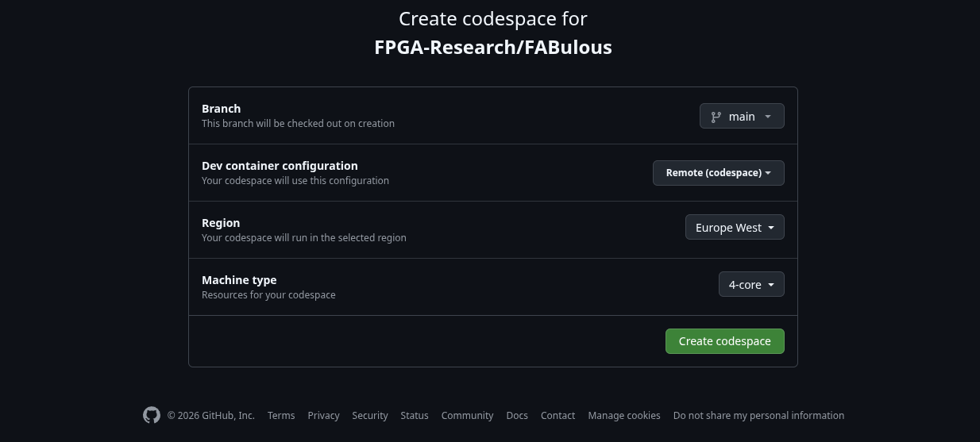Navigate to the Community footer link
Viewport: 980px width, 442px height.
(x=467, y=416)
